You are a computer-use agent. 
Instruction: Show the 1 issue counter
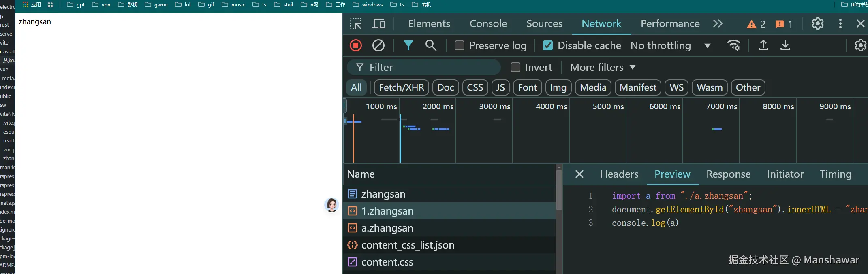tap(784, 24)
